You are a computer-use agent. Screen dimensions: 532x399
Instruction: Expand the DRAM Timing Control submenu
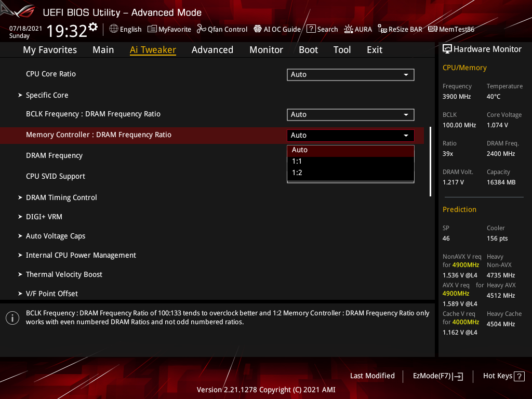click(61, 197)
